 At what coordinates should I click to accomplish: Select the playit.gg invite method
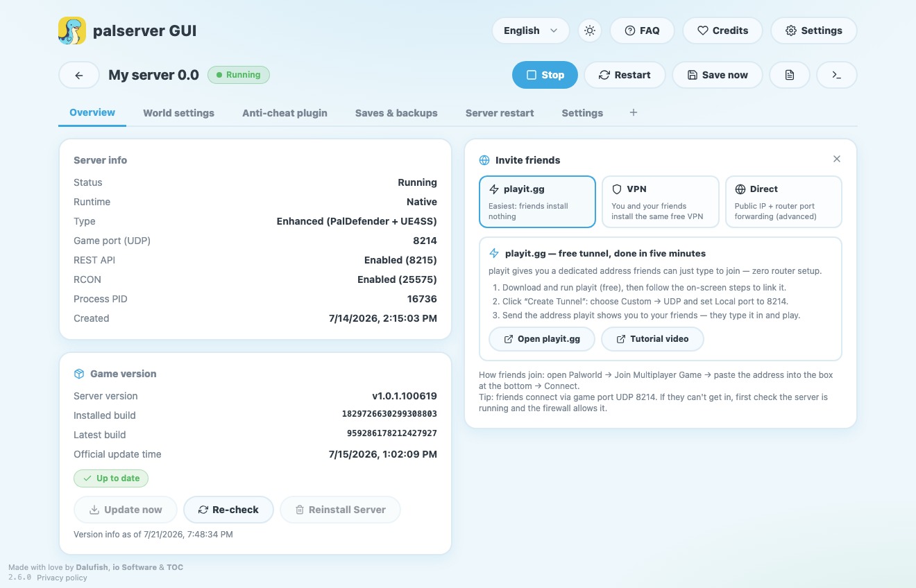pyautogui.click(x=537, y=202)
